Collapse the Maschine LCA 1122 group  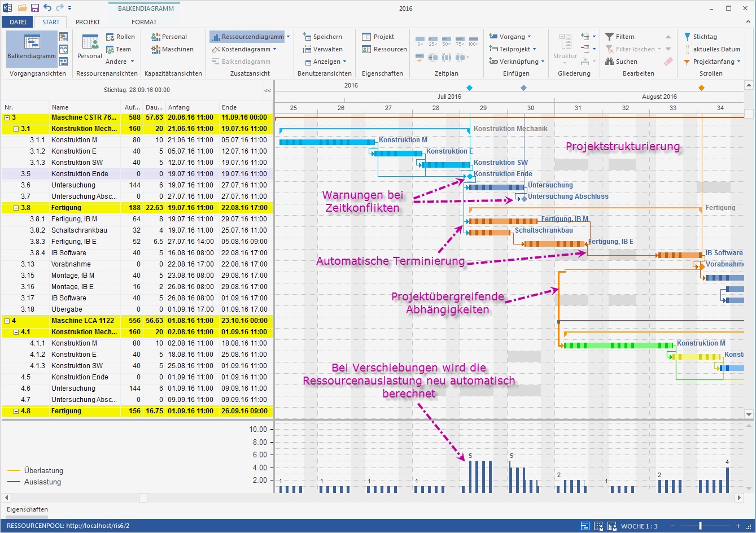[x=7, y=321]
